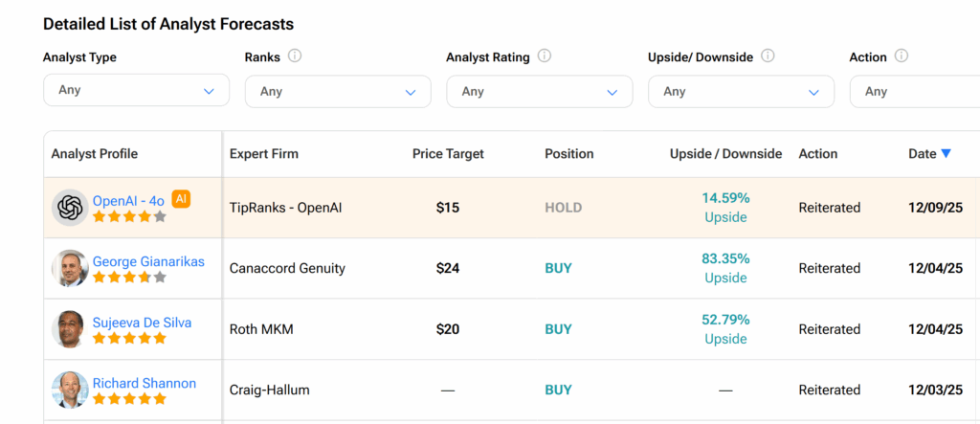The width and height of the screenshot is (980, 424).
Task: Click Richard Shannon's profile photo
Action: click(x=70, y=391)
